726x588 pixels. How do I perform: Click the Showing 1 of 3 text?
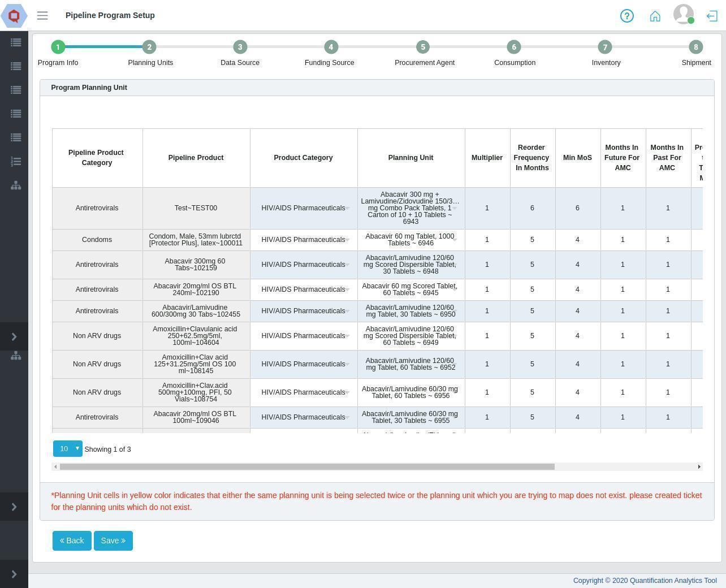[107, 449]
